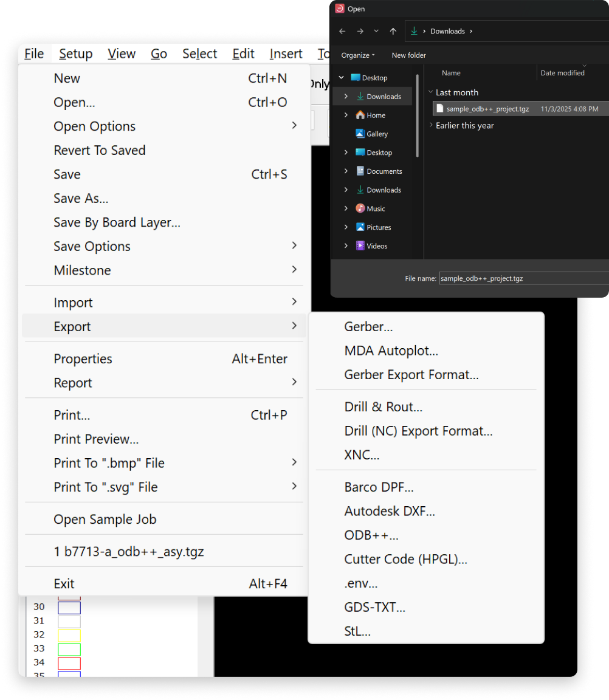The height and width of the screenshot is (700, 609).
Task: Click the Up directory arrow
Action: [x=393, y=32]
